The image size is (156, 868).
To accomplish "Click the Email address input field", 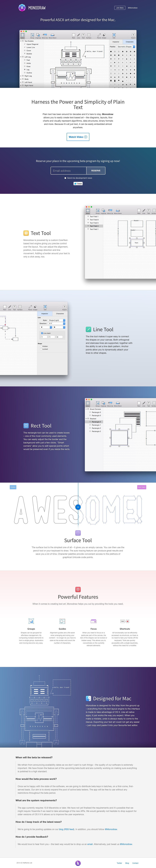I will (x=69, y=170).
